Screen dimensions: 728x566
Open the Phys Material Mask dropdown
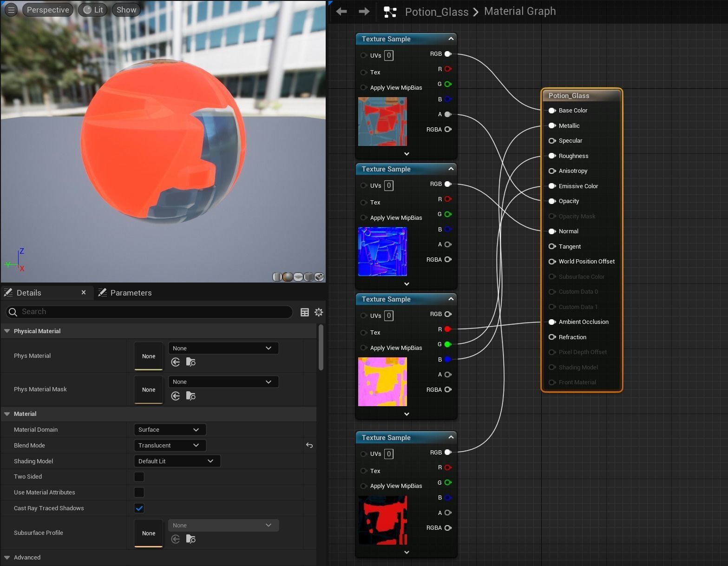pyautogui.click(x=223, y=382)
